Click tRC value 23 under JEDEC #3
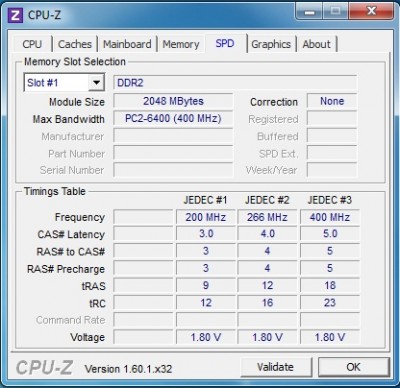 tap(330, 303)
